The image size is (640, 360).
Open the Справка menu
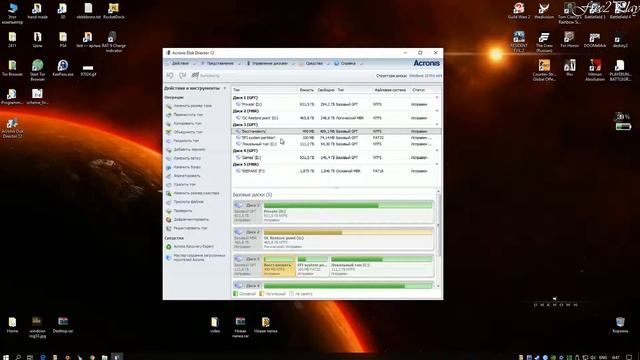click(348, 64)
